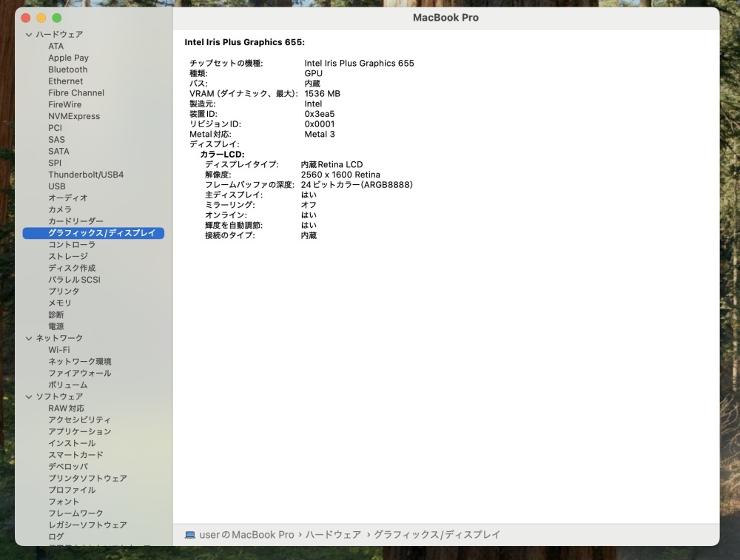The width and height of the screenshot is (740, 560).
Task: Select Wi-Fi under ネットワーク
Action: coord(59,350)
